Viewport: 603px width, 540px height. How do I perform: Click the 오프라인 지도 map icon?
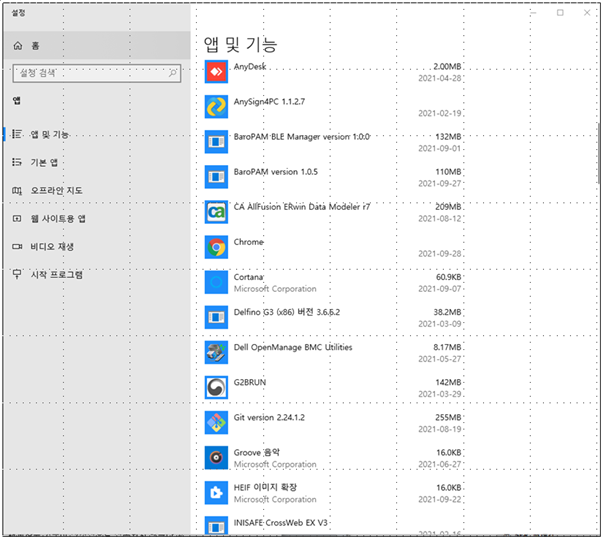17,190
